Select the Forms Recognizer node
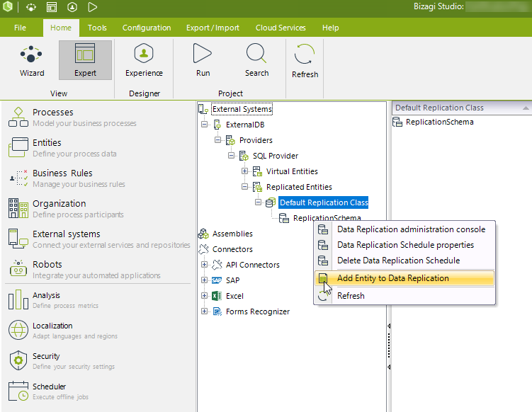Image resolution: width=532 pixels, height=412 pixels. point(258,311)
